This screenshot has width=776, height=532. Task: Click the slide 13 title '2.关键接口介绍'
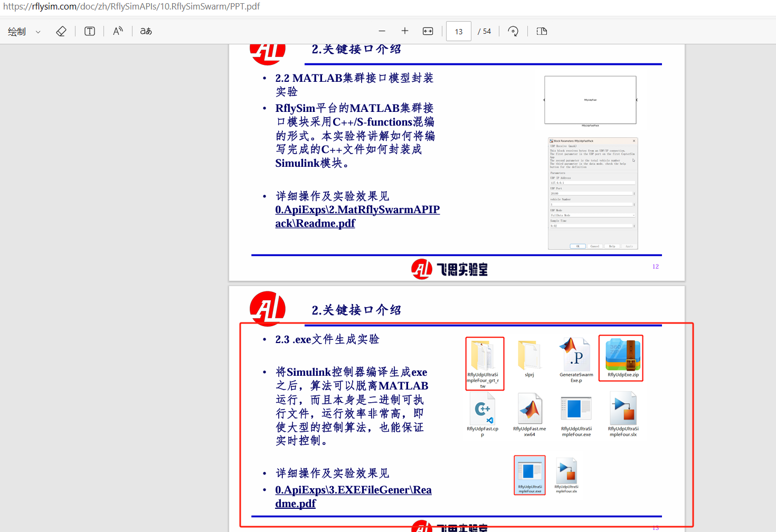pos(356,310)
